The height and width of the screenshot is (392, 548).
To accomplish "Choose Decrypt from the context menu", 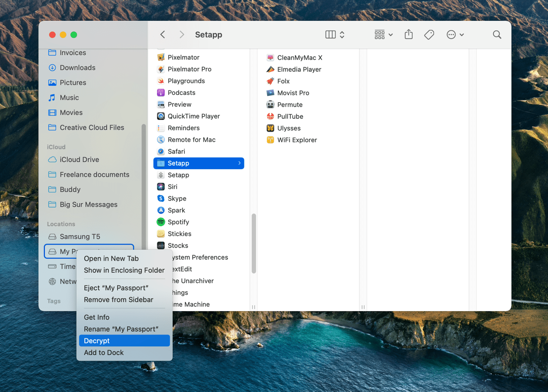I will [x=124, y=341].
